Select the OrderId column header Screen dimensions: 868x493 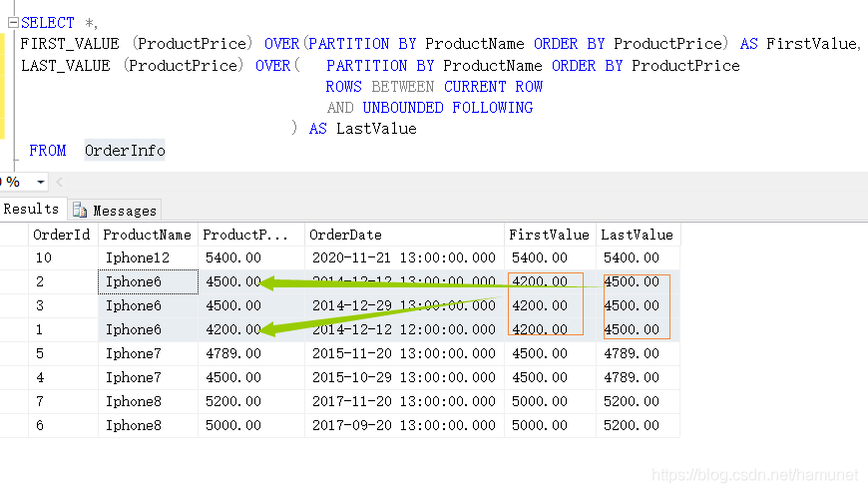[62, 236]
